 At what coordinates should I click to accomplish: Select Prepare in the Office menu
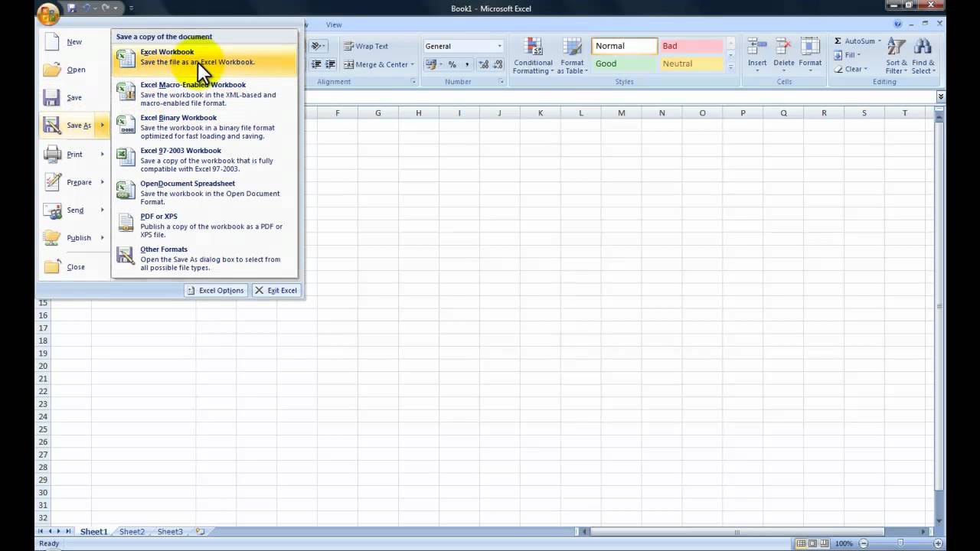(x=69, y=182)
